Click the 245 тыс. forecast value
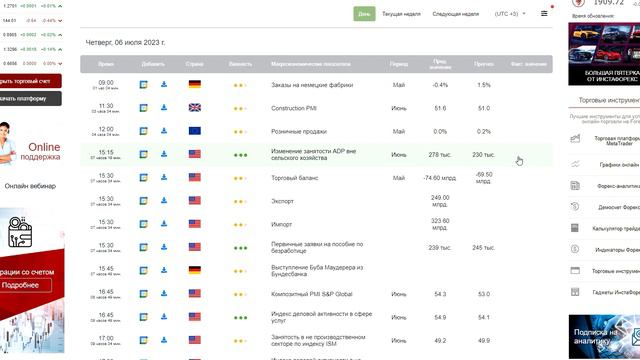Viewport: 640px width, 360px height. point(484,247)
